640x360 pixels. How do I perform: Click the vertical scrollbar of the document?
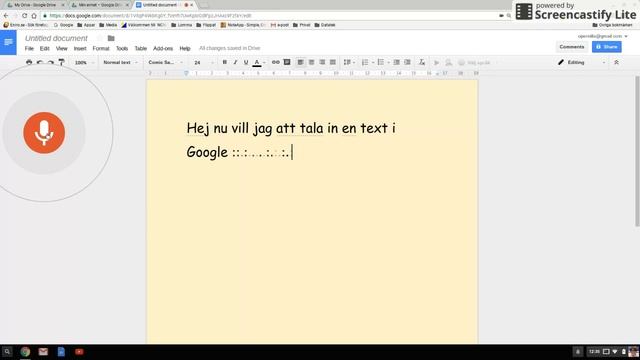point(637,151)
